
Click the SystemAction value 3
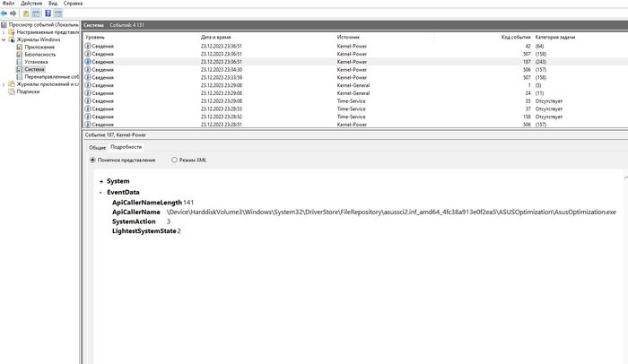tap(169, 221)
